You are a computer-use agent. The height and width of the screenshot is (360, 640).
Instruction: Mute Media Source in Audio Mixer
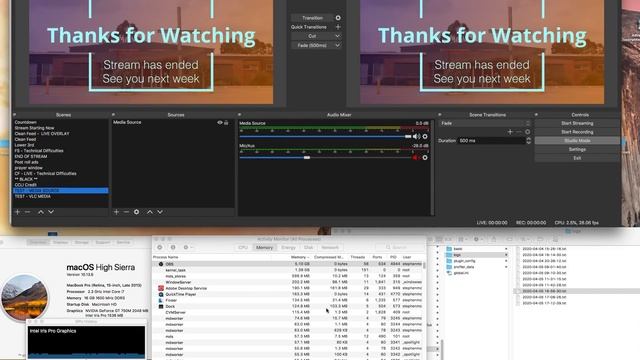(416, 137)
